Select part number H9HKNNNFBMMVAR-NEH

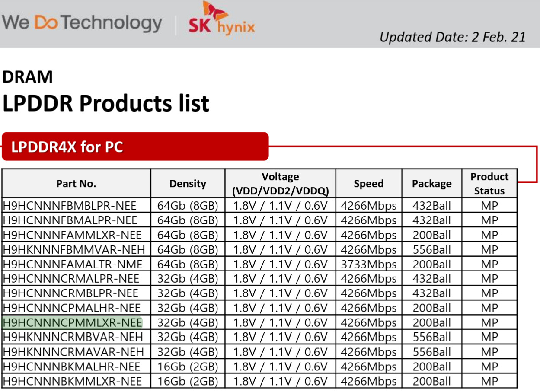(74, 250)
